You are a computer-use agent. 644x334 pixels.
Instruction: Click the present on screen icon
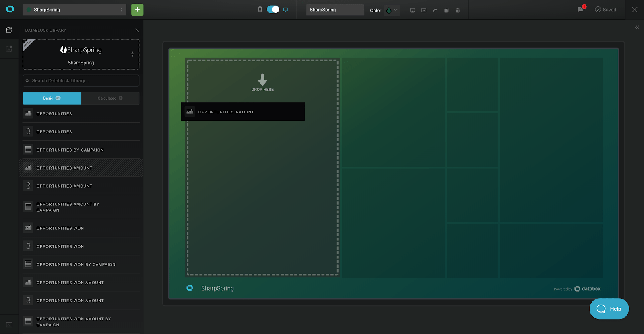(413, 10)
